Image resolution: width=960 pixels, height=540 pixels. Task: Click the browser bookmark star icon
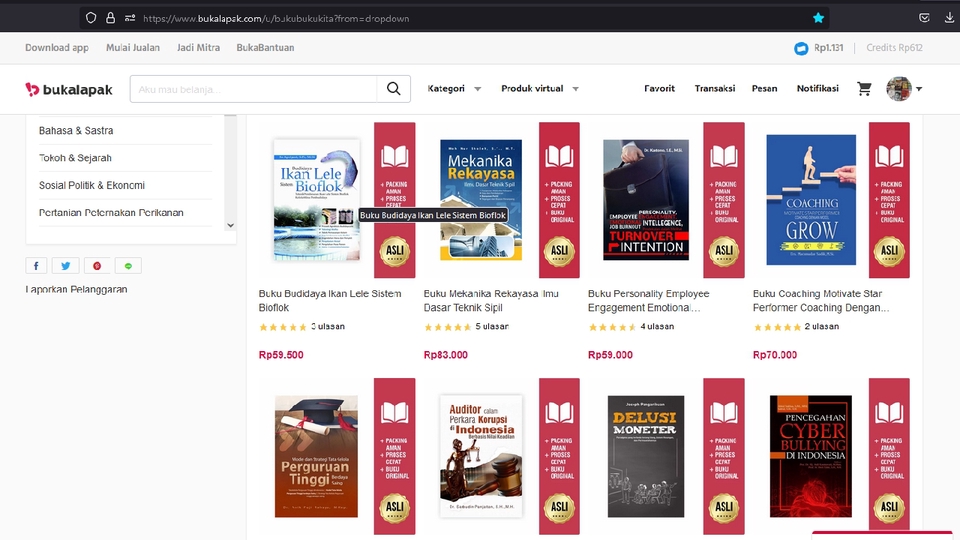pyautogui.click(x=818, y=18)
